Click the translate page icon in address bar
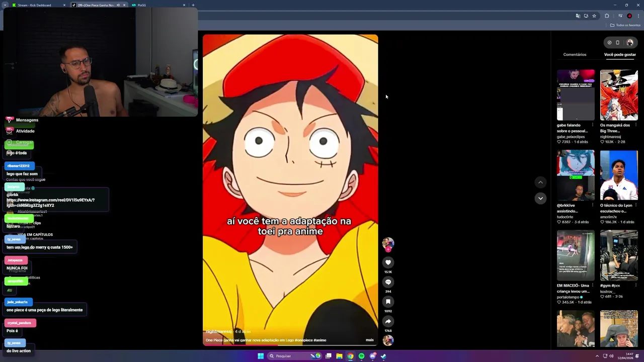 [578, 16]
